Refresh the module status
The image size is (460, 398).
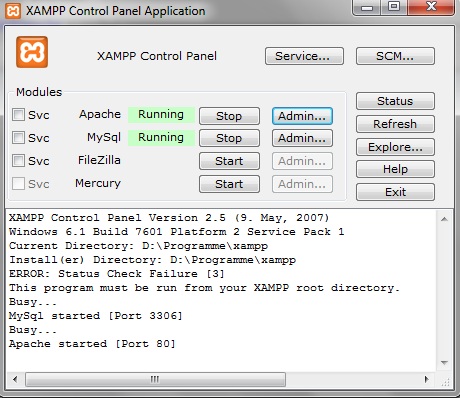[x=395, y=124]
